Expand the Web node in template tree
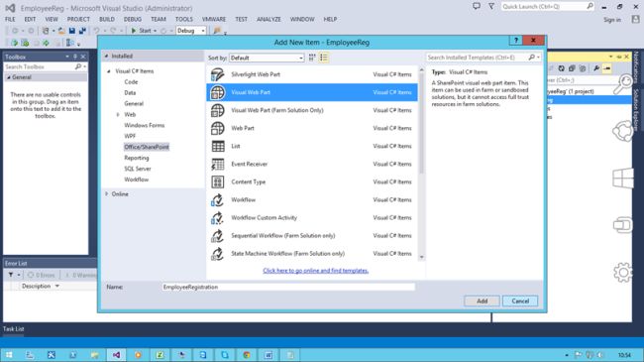This screenshot has width=644, height=362. [118, 114]
